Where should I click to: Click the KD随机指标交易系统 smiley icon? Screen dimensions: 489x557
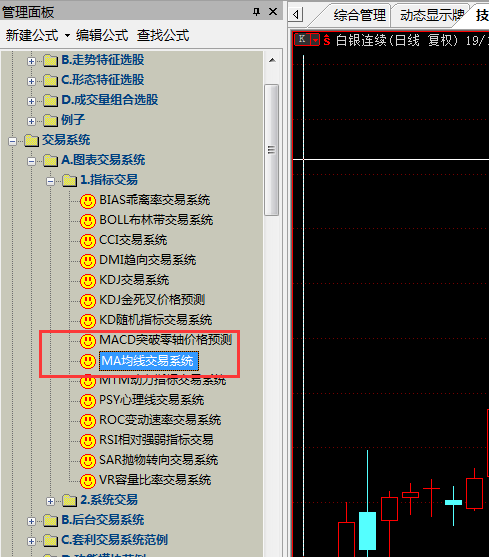coord(88,321)
